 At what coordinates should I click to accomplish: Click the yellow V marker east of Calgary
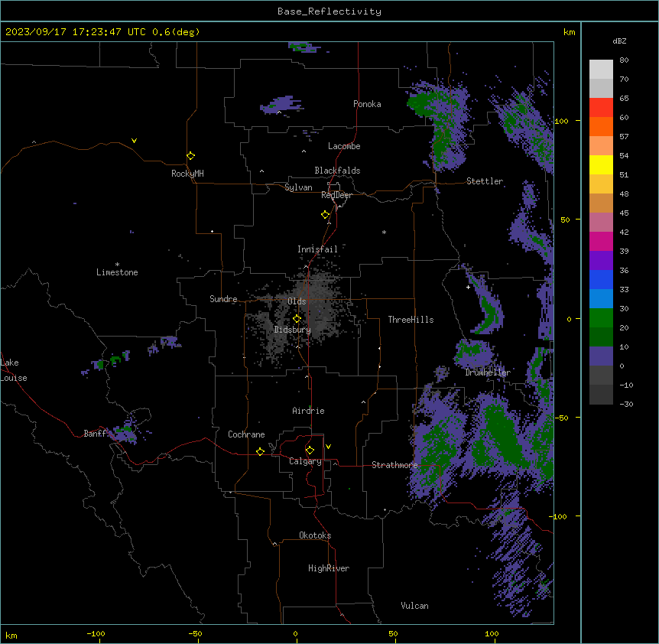[328, 447]
